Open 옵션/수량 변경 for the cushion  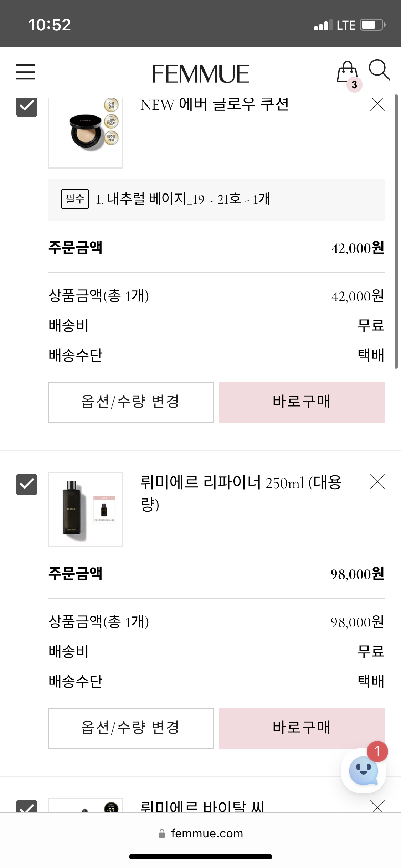pos(131,403)
